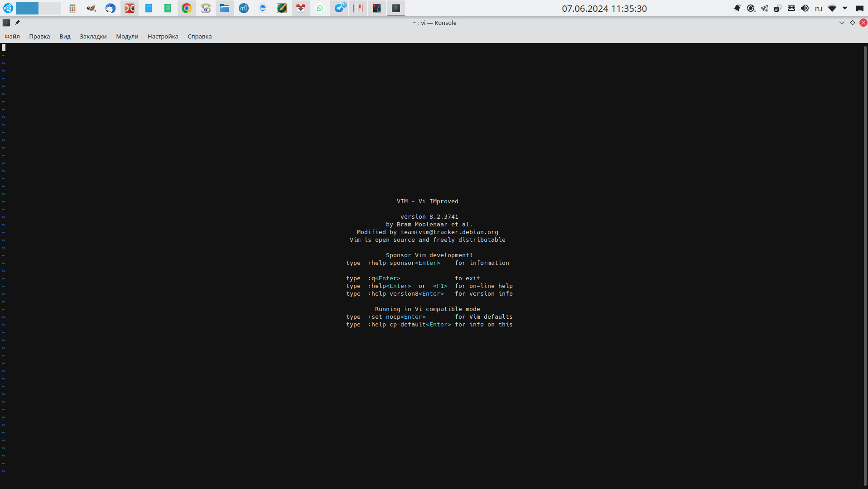This screenshot has height=489, width=868.
Task: Launch the calculator from the taskbar
Action: pyautogui.click(x=72, y=8)
